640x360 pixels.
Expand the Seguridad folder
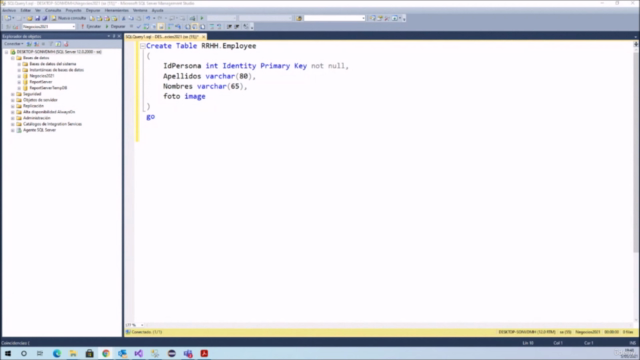[13, 94]
